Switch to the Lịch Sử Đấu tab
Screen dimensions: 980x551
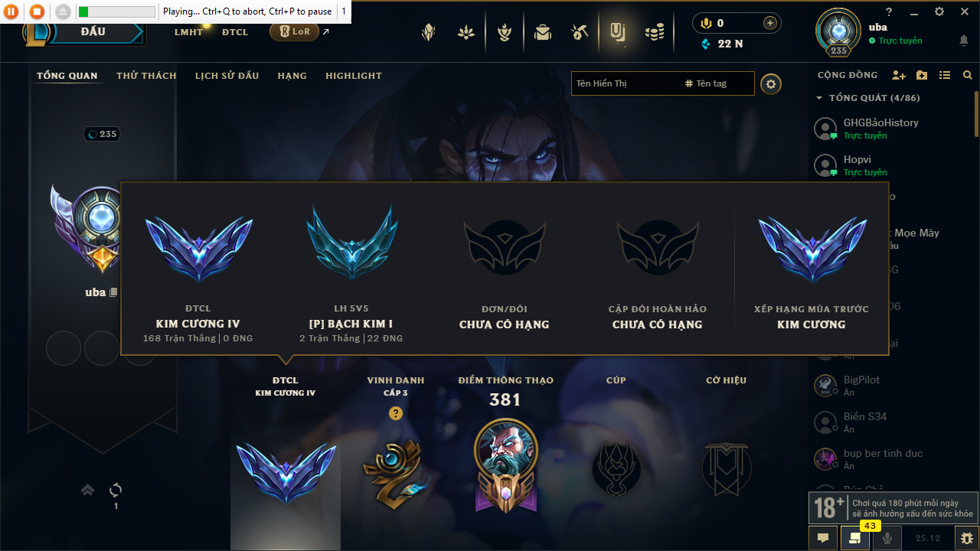point(227,76)
